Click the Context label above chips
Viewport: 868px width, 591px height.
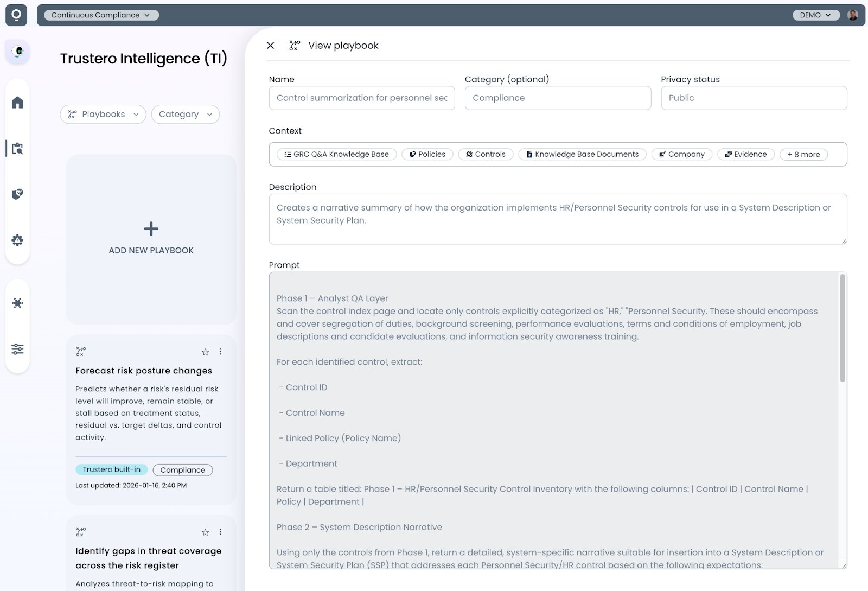285,131
